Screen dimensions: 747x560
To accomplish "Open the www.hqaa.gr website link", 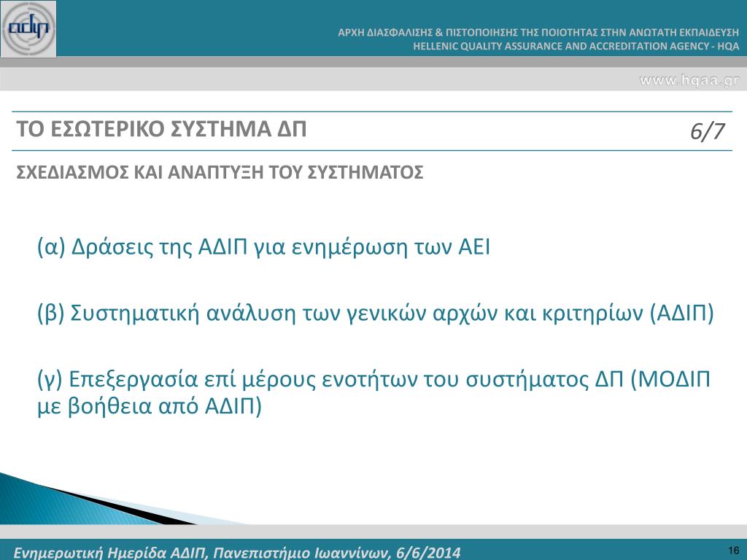I will pyautogui.click(x=689, y=80).
